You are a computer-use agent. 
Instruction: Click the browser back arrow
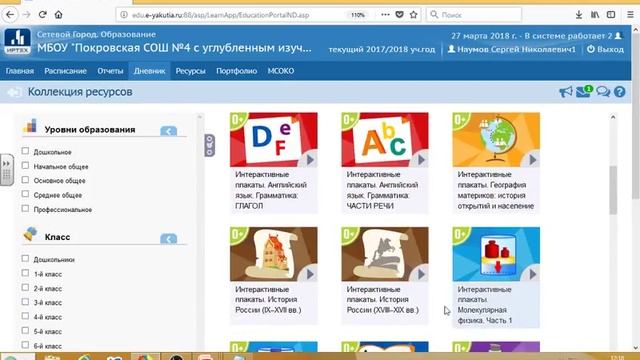click(10, 15)
